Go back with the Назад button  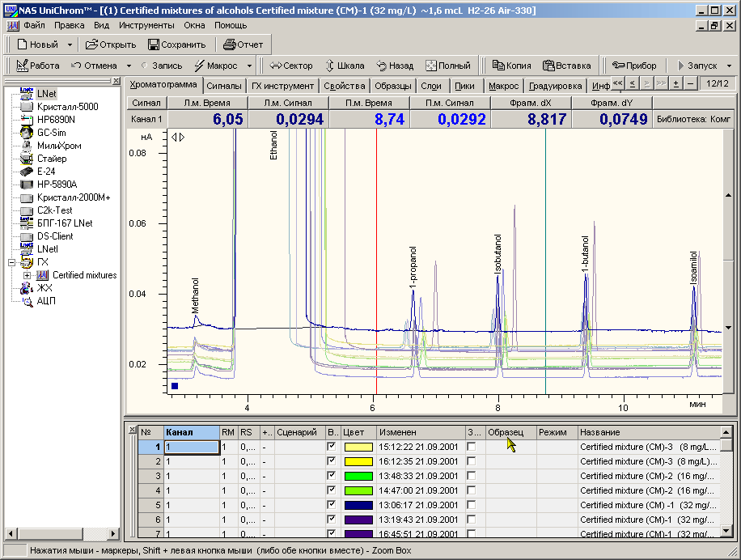395,66
